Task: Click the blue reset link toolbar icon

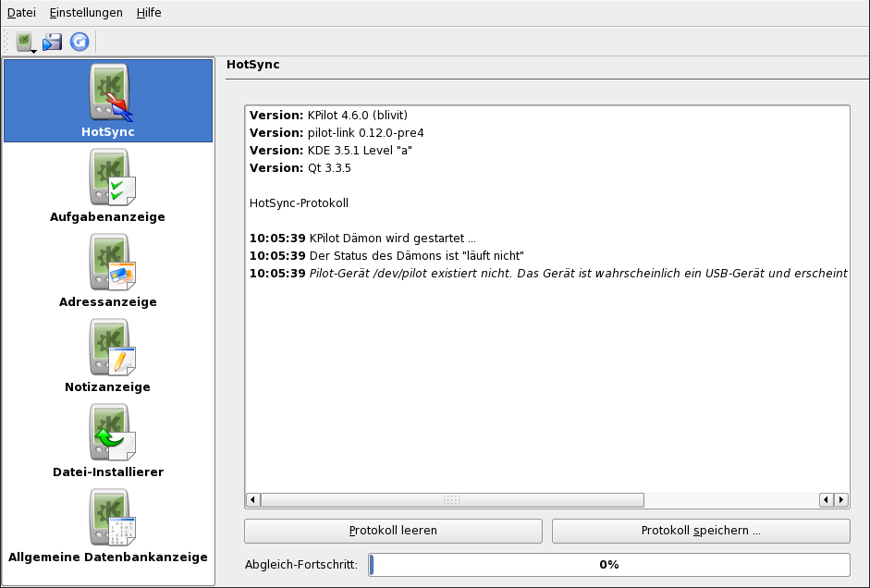Action: coord(80,42)
